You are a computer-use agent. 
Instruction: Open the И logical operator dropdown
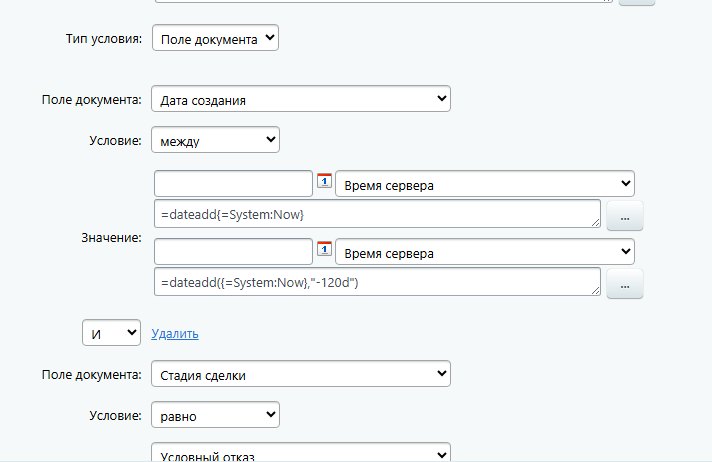(111, 332)
